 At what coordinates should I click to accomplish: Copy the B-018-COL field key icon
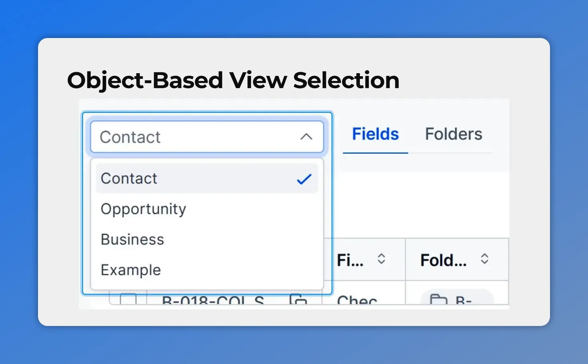tap(298, 300)
